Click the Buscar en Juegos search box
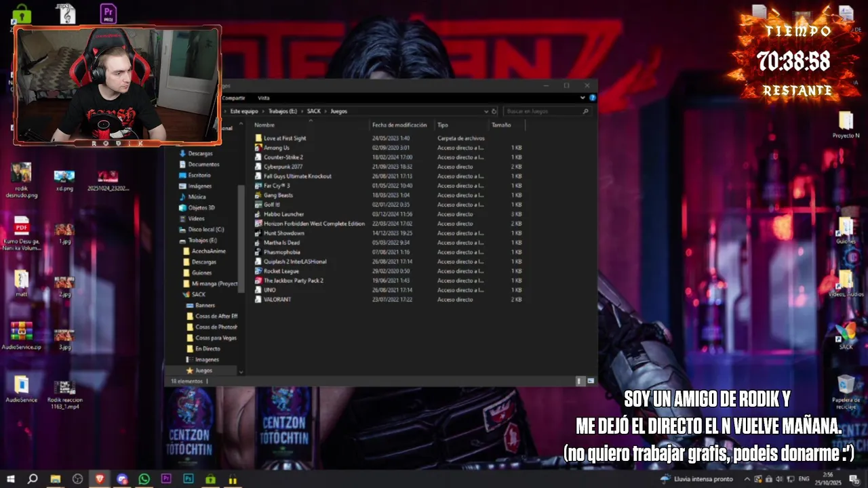Screen dimensions: 868x488 547,111
